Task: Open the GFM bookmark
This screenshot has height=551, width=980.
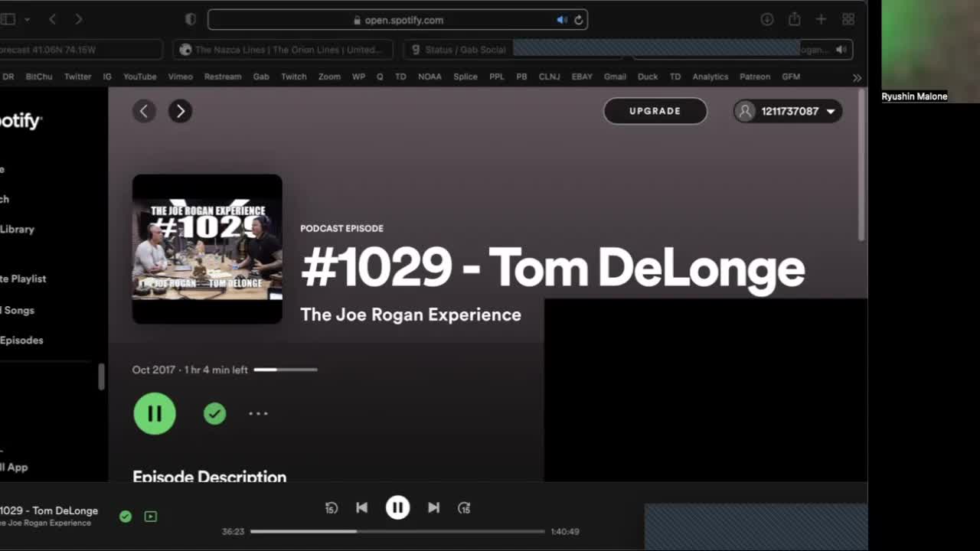Action: pos(791,77)
